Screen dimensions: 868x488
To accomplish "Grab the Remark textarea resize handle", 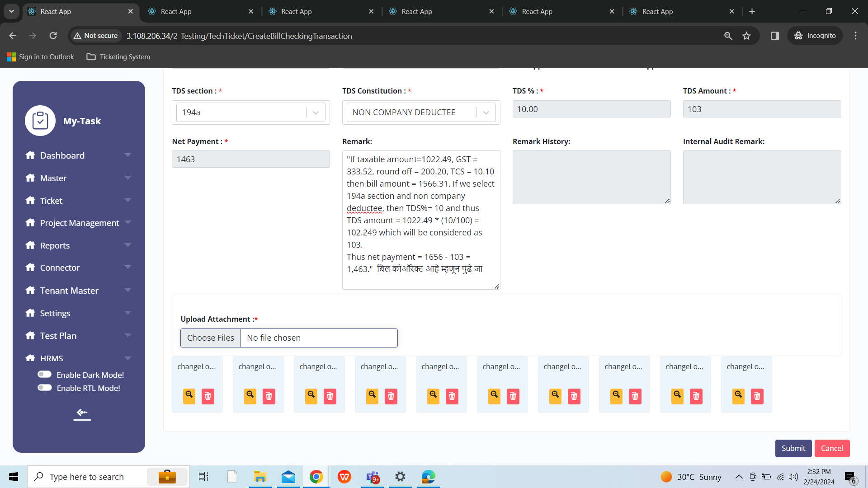I will pos(497,286).
